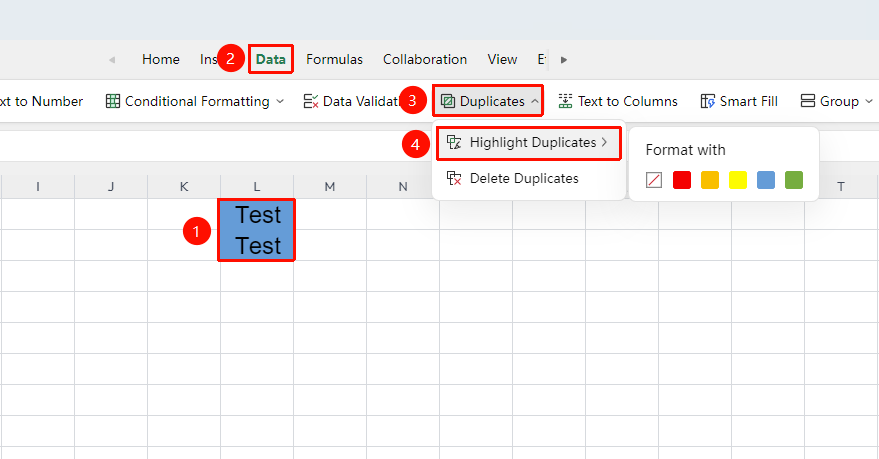The width and height of the screenshot is (879, 459).
Task: Select the no-fill format swatch
Action: click(x=654, y=180)
